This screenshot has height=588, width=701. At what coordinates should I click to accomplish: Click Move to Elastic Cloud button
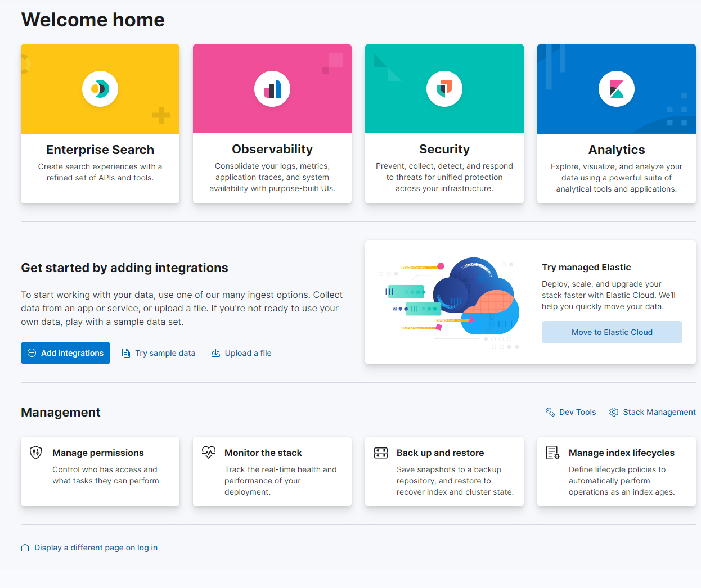pos(612,332)
